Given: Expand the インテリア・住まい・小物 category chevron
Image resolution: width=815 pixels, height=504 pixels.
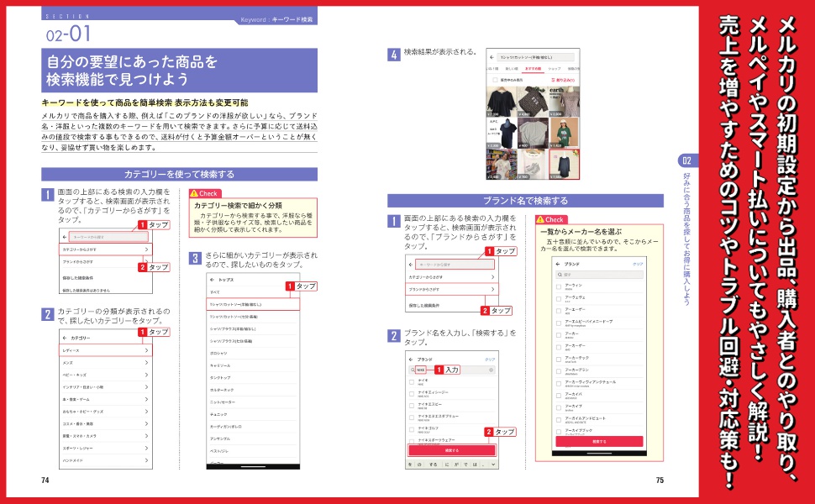Looking at the screenshot, I should [x=146, y=387].
